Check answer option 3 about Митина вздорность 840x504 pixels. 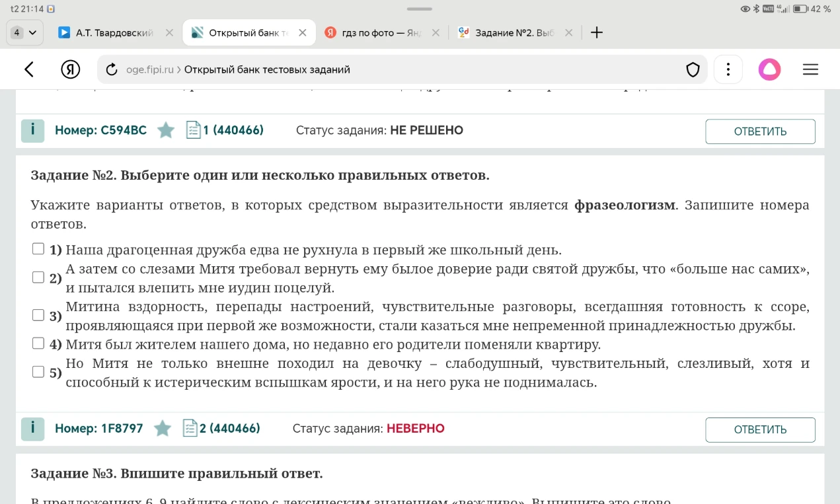point(38,315)
